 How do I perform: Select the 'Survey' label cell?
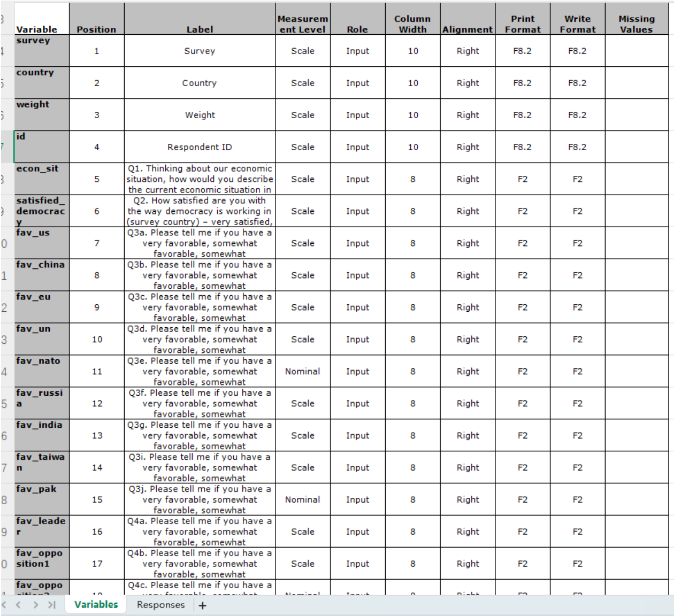click(200, 51)
